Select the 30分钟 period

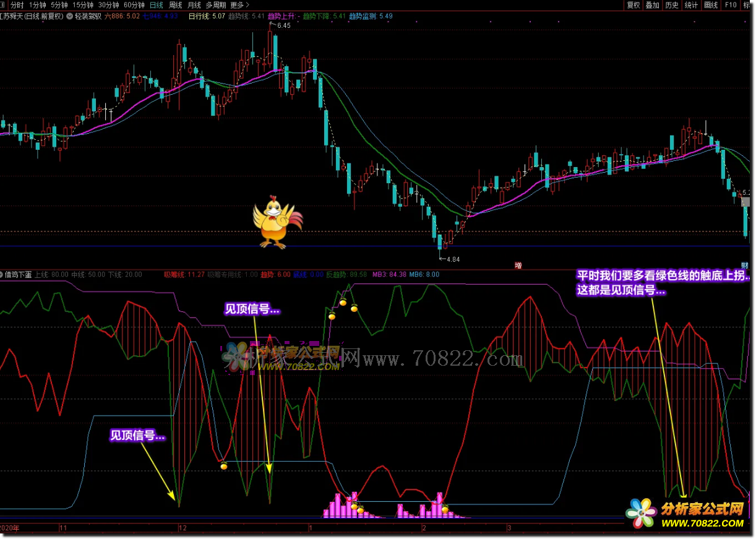click(x=108, y=5)
